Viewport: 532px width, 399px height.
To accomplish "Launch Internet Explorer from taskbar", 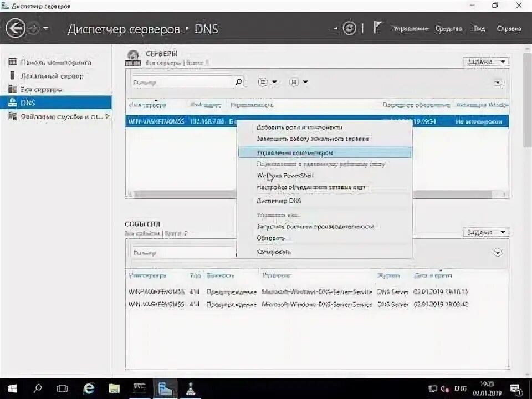I will [x=89, y=388].
